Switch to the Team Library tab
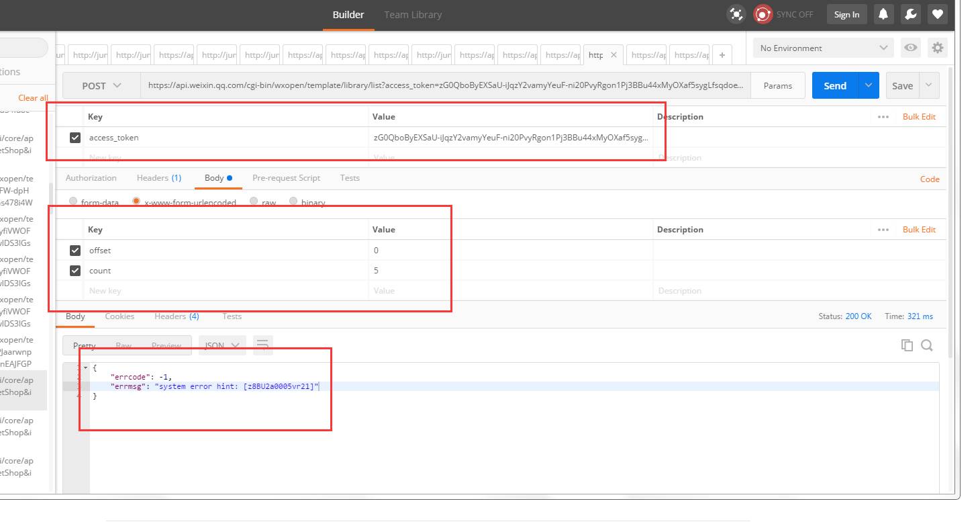This screenshot has height=524, width=980. (x=413, y=14)
